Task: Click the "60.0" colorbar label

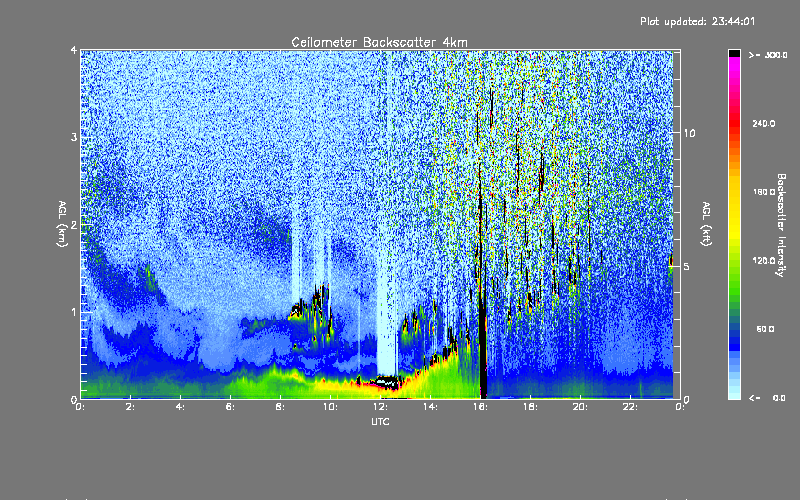Action: click(765, 329)
